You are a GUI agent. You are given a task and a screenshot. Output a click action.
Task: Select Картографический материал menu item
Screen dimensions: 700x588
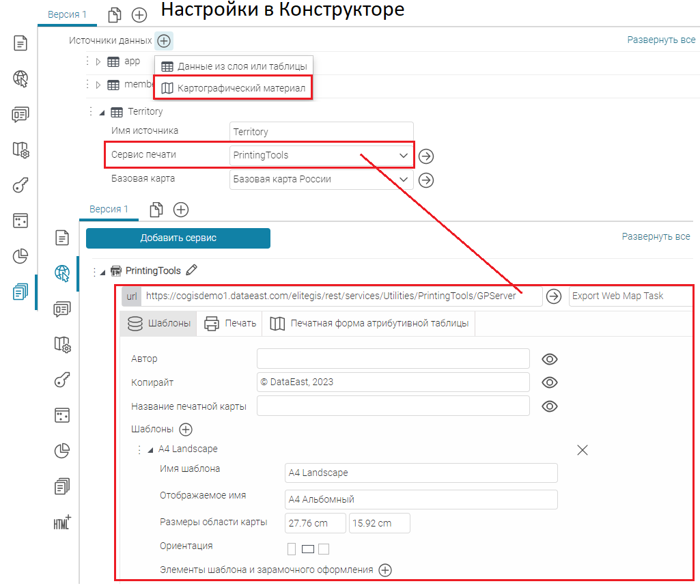coord(234,88)
